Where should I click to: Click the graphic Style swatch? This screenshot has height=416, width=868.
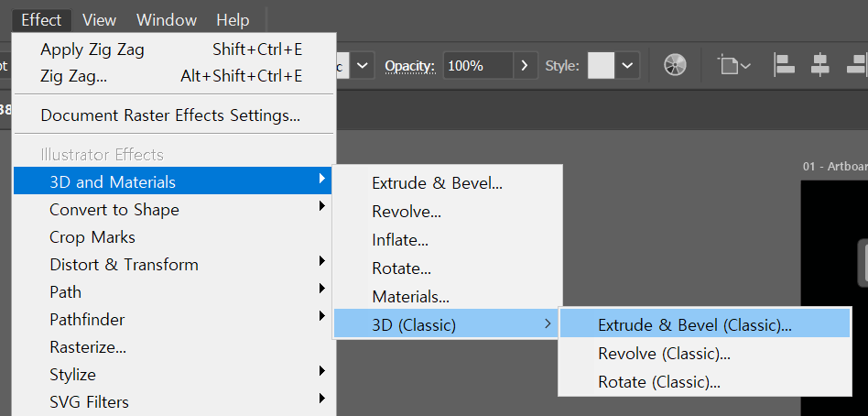pyautogui.click(x=601, y=65)
